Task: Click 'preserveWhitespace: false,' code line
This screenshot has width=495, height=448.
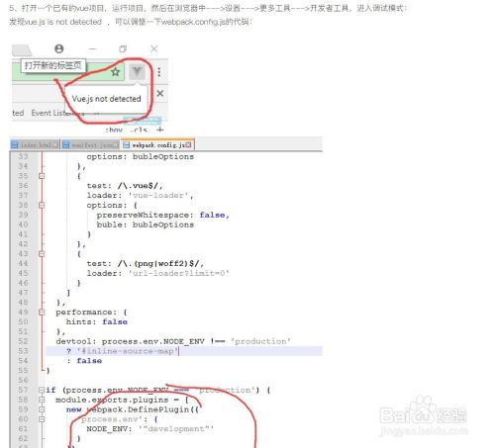Action: pyautogui.click(x=162, y=215)
